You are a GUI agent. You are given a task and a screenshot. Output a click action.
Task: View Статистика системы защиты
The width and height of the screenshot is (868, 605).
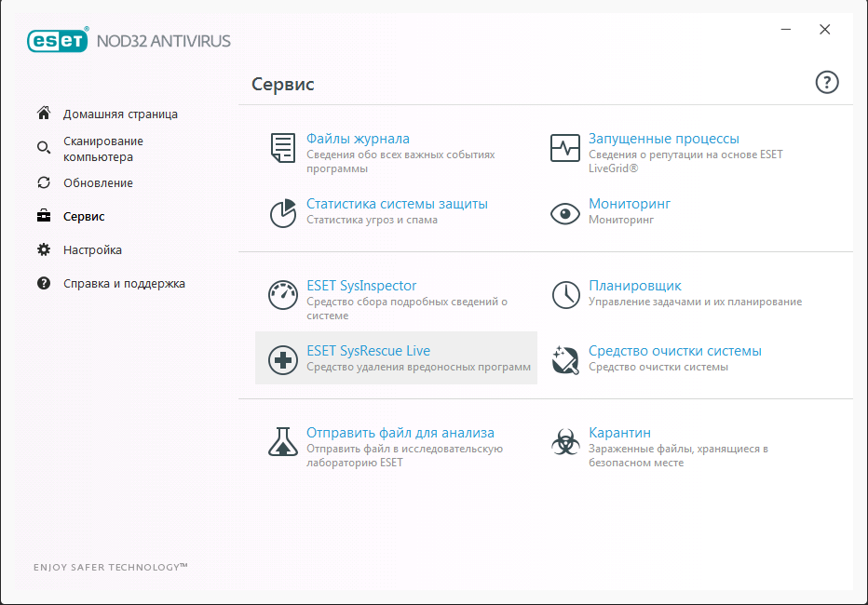click(397, 204)
